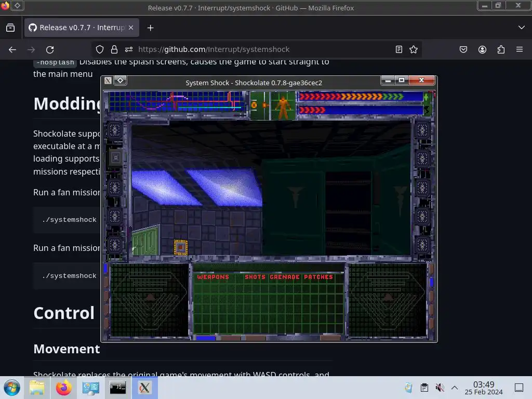Open the file manager from taskbar
This screenshot has height=399, width=532.
point(37,388)
